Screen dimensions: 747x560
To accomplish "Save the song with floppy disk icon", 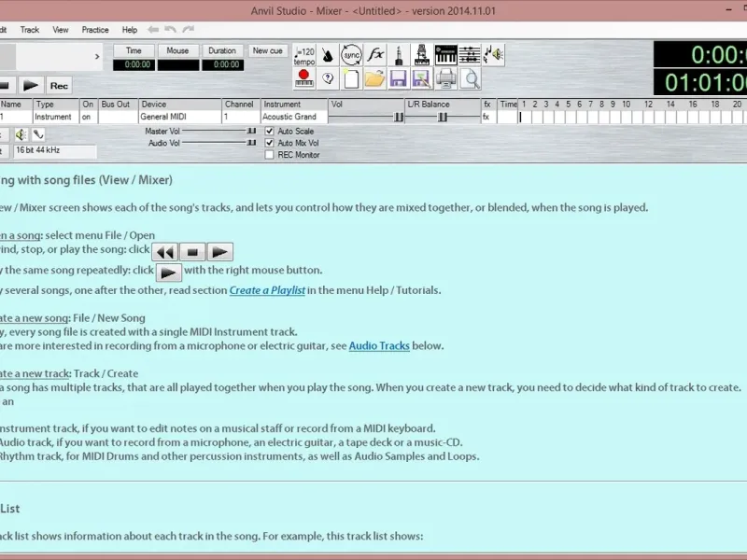I will point(399,79).
